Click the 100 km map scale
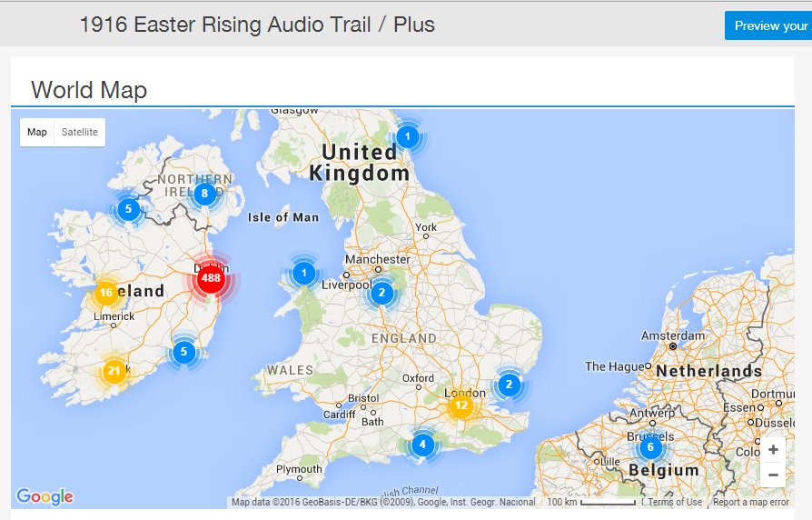This screenshot has width=812, height=520. coord(591,502)
